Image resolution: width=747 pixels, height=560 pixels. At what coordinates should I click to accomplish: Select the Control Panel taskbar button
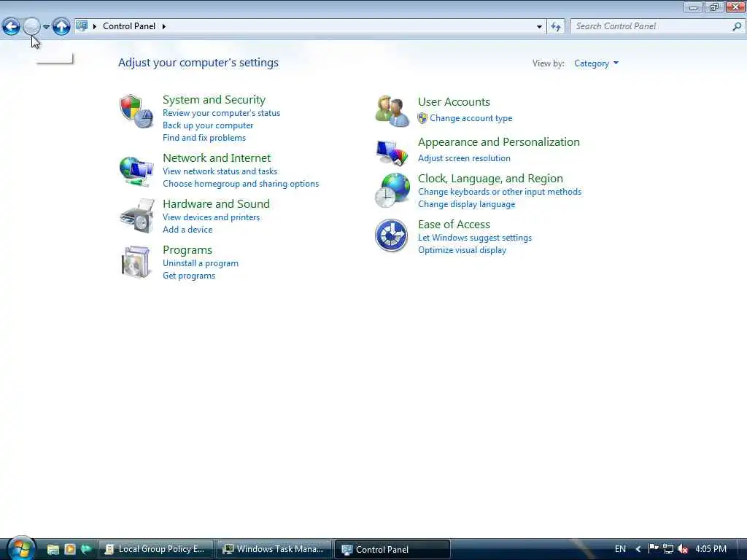[x=392, y=550]
